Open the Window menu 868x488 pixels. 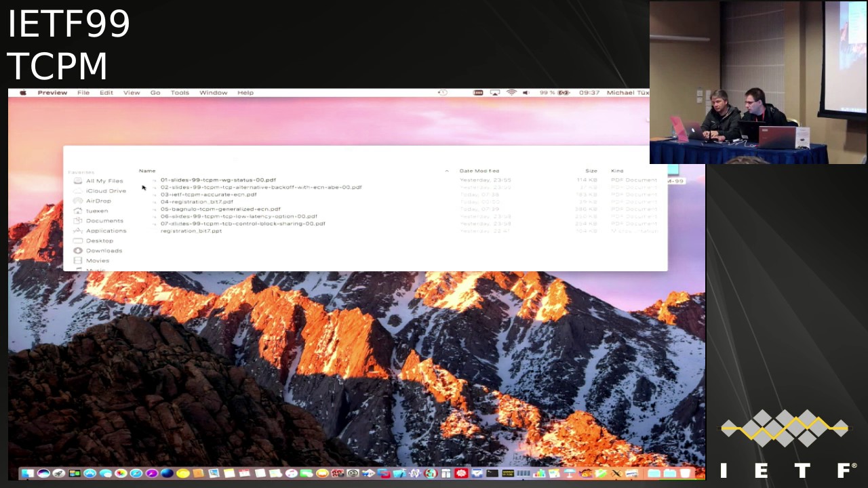pyautogui.click(x=213, y=93)
